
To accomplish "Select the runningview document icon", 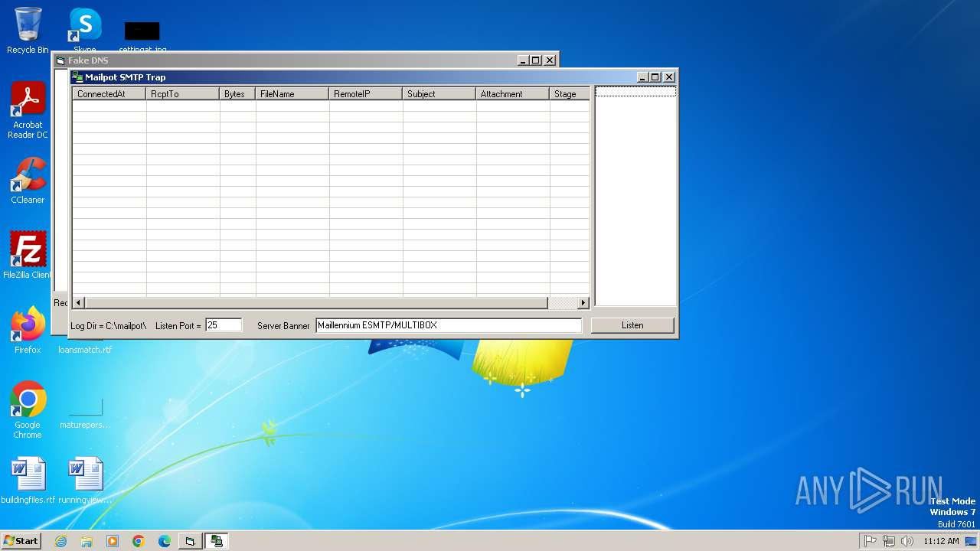I will click(x=85, y=481).
